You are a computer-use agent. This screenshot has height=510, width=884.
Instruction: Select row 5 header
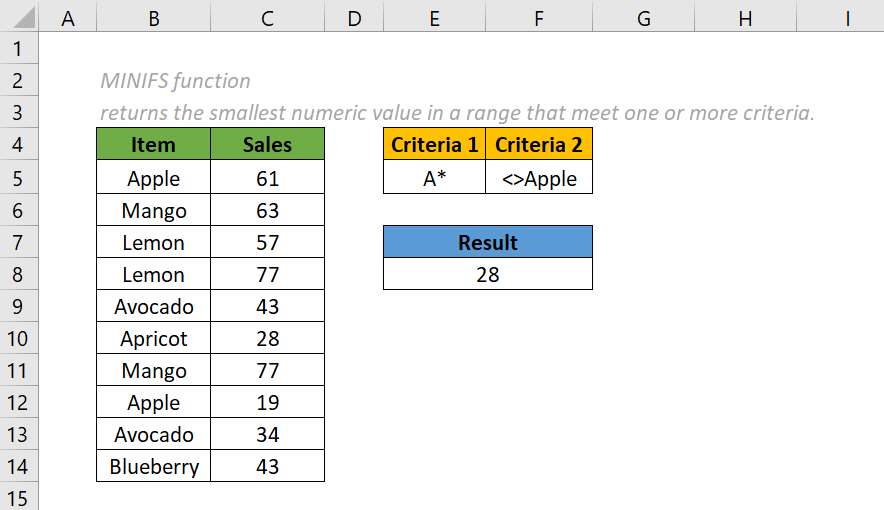click(x=19, y=179)
